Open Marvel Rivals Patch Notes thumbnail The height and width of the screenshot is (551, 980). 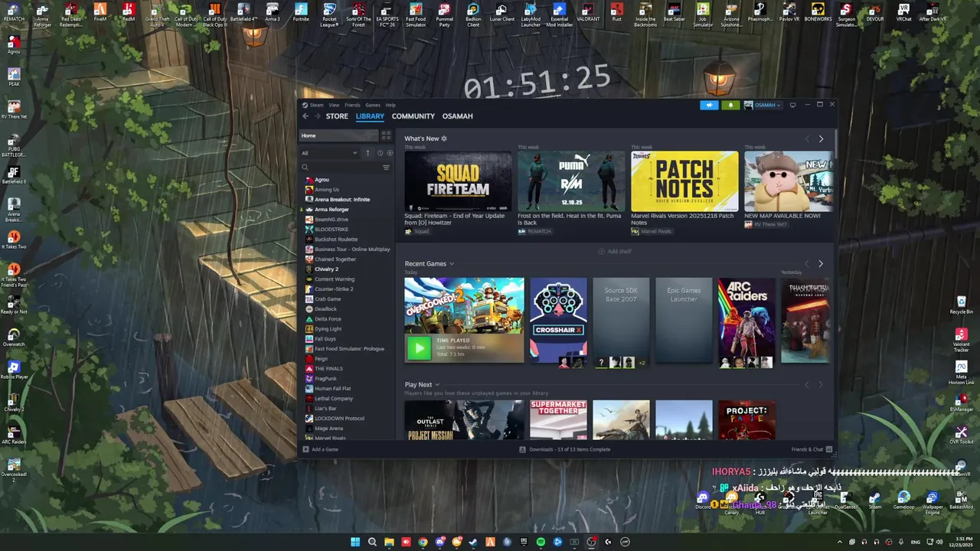pos(684,181)
